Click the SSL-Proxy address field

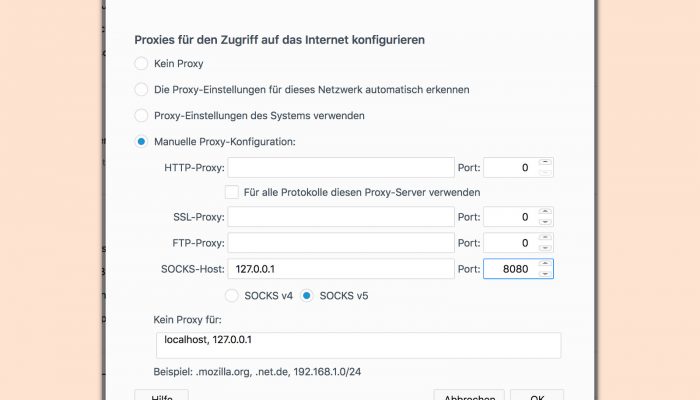tap(341, 217)
